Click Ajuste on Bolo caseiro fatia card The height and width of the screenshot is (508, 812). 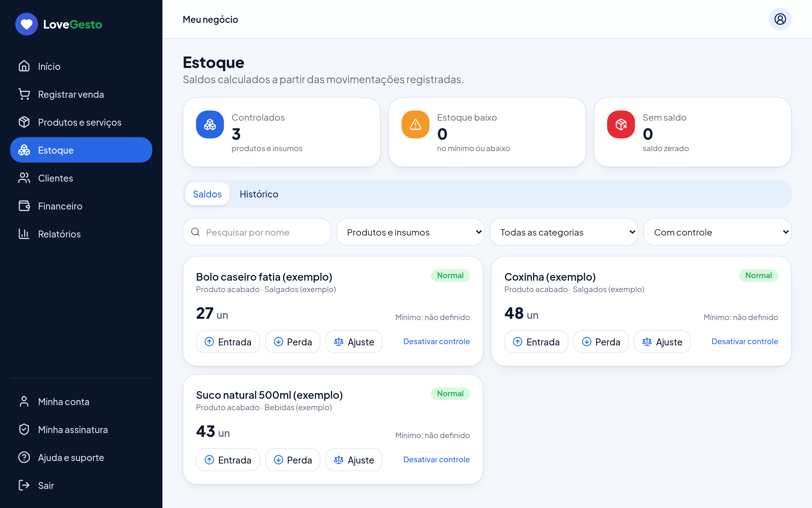[354, 342]
